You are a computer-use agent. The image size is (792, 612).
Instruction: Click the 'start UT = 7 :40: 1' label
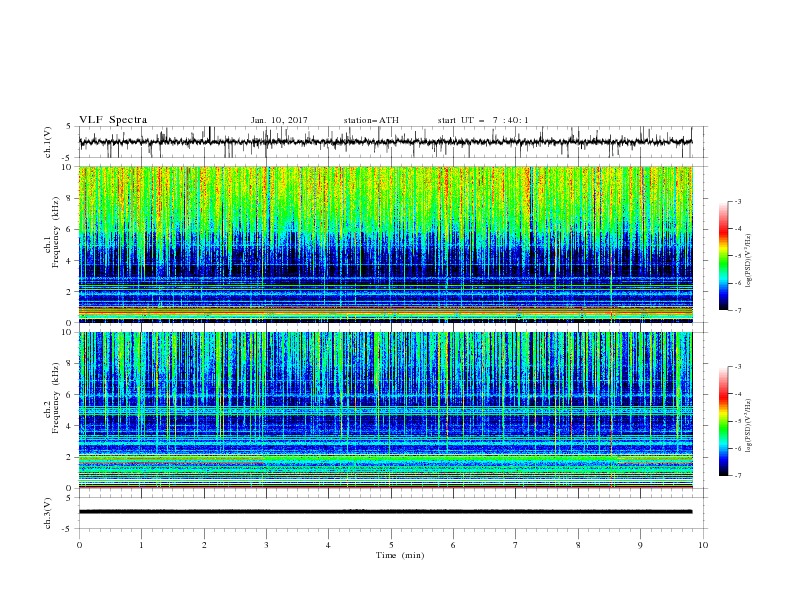[483, 120]
